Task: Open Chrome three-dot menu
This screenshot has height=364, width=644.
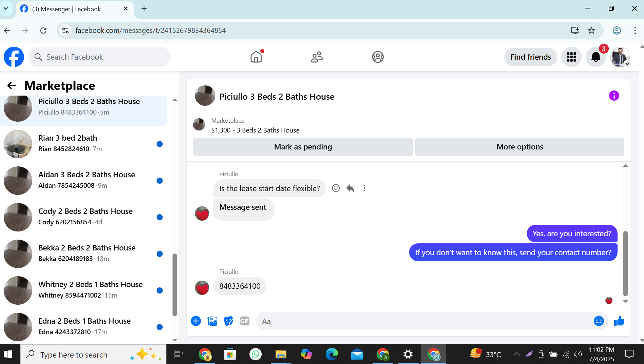Action: pyautogui.click(x=635, y=31)
